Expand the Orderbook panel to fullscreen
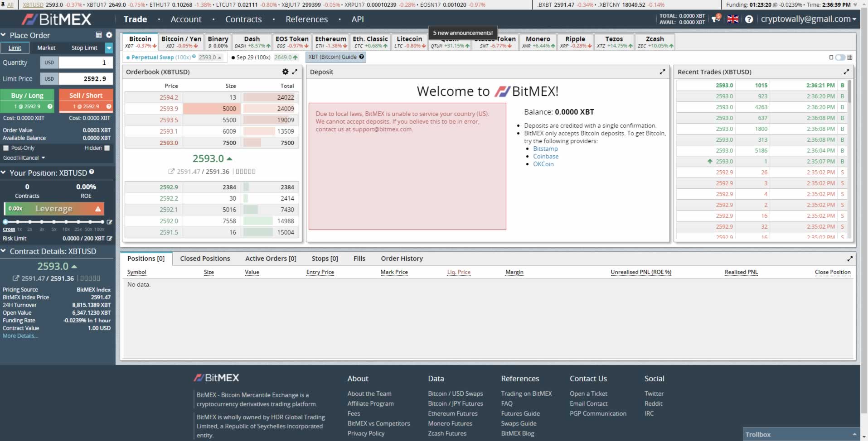 (295, 72)
